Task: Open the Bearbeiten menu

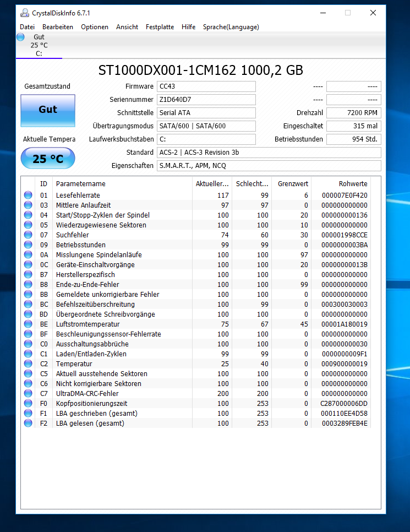Action: click(x=58, y=27)
